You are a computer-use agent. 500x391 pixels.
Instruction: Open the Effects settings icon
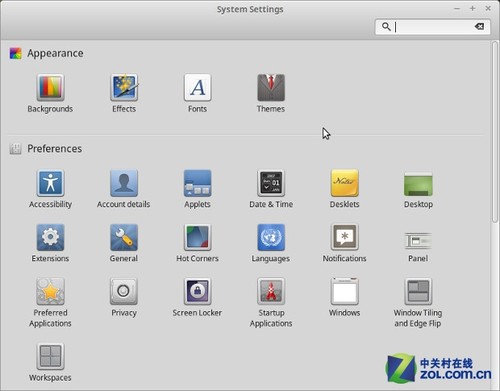[124, 88]
